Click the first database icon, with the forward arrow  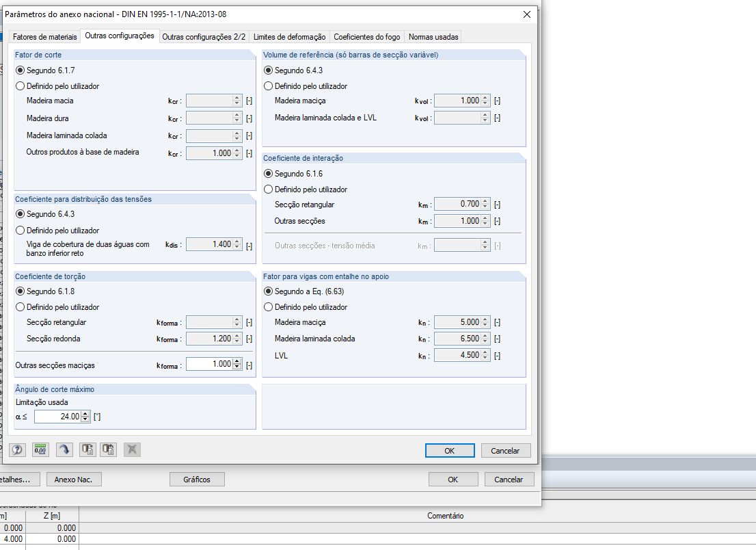(87, 449)
